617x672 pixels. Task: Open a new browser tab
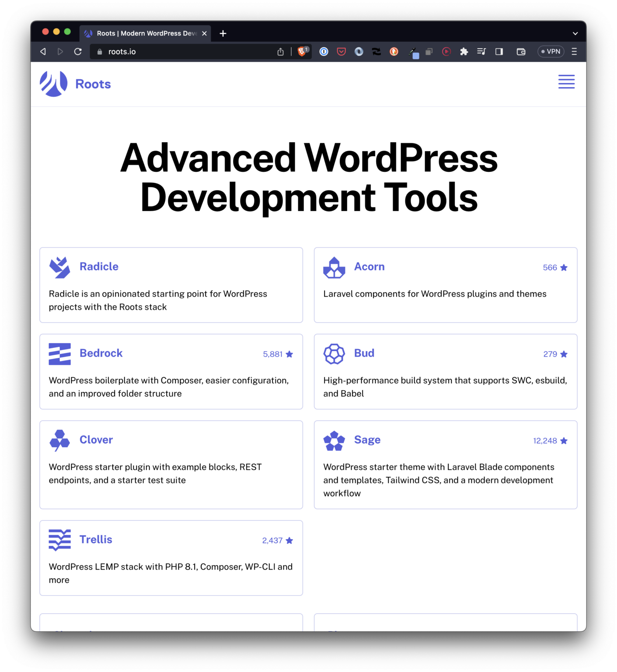pos(223,33)
